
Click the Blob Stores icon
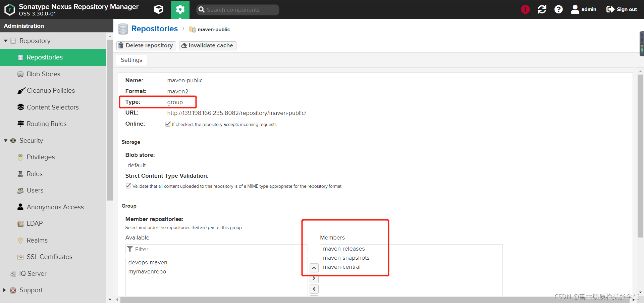20,74
